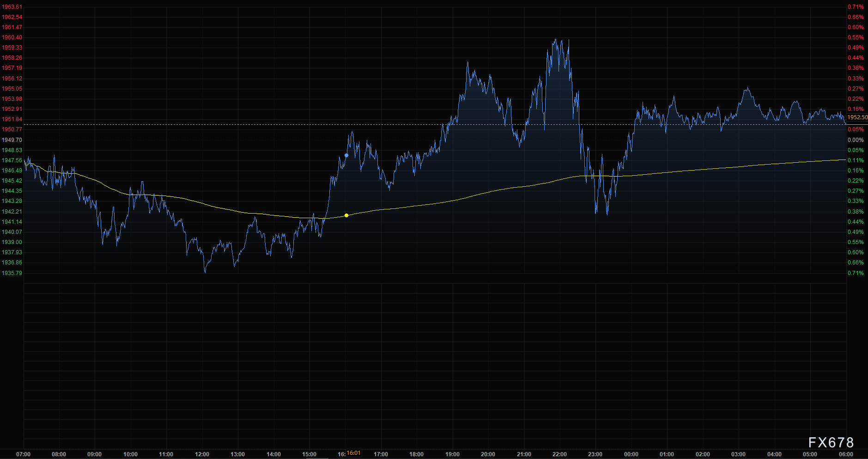Viewport: 868px width, 459px height.
Task: Click the yellow dot on the average line
Action: [346, 215]
